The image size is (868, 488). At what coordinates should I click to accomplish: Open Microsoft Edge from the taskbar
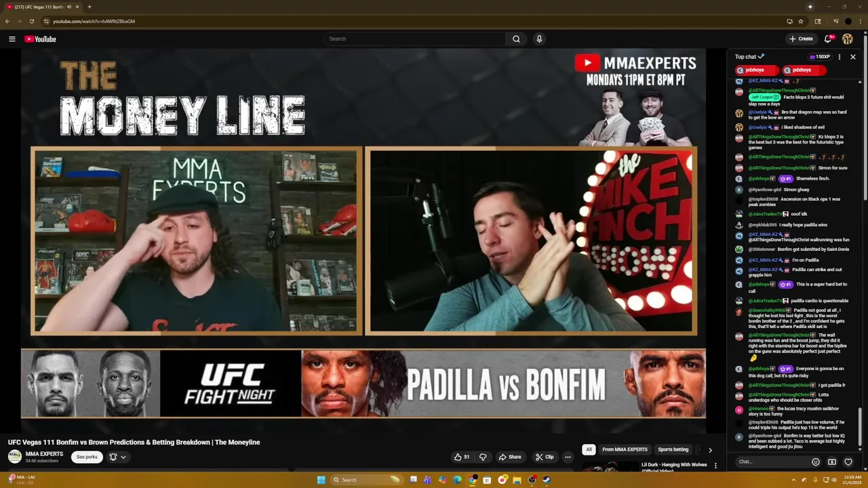[x=458, y=480]
